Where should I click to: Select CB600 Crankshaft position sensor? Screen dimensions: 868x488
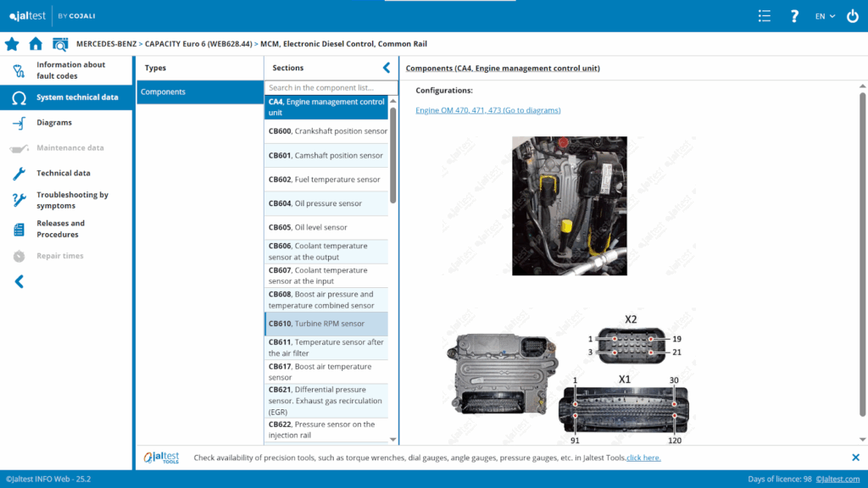coord(327,131)
